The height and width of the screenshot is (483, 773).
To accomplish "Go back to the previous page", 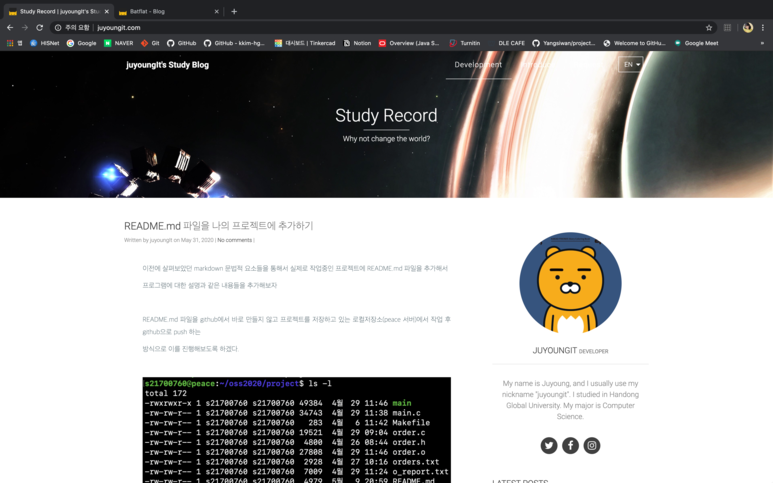I will coord(10,28).
